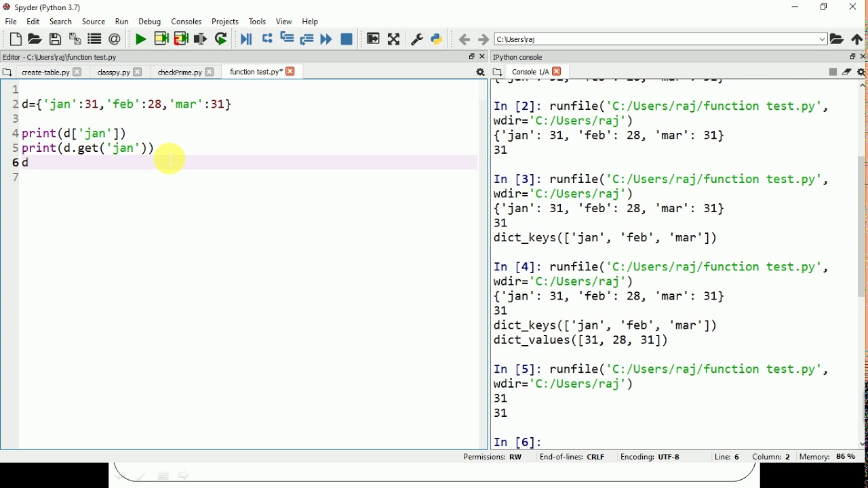The image size is (868, 488).
Task: Open the Debug menu
Action: click(x=150, y=22)
